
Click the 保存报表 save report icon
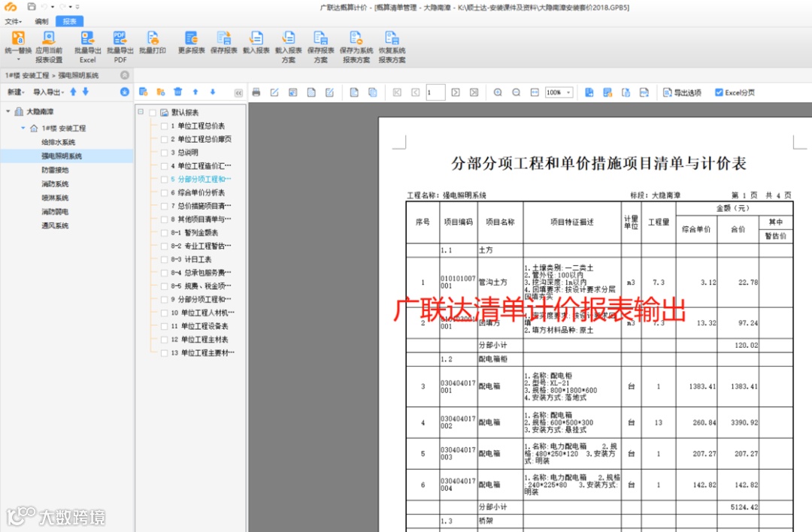(224, 38)
